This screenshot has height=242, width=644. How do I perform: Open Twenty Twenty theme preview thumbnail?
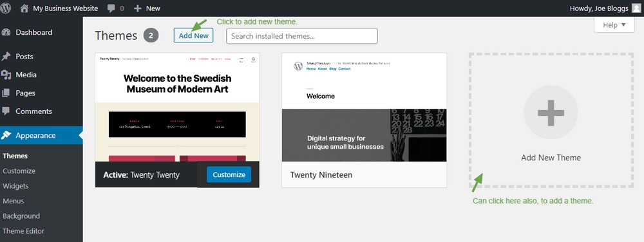pos(177,107)
